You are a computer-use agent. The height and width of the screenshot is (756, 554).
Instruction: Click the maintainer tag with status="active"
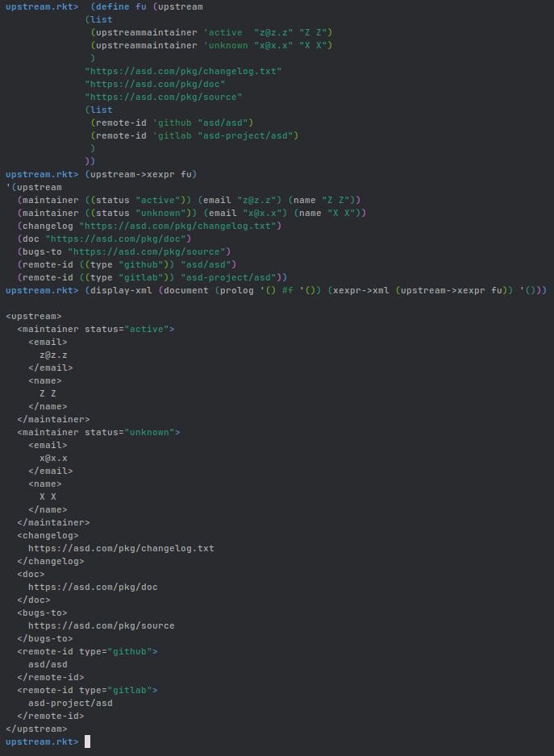tap(95, 329)
